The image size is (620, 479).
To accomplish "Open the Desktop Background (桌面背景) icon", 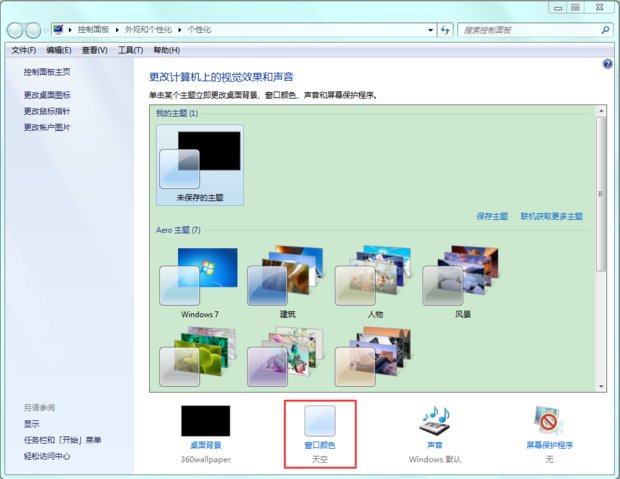I will pyautogui.click(x=206, y=421).
